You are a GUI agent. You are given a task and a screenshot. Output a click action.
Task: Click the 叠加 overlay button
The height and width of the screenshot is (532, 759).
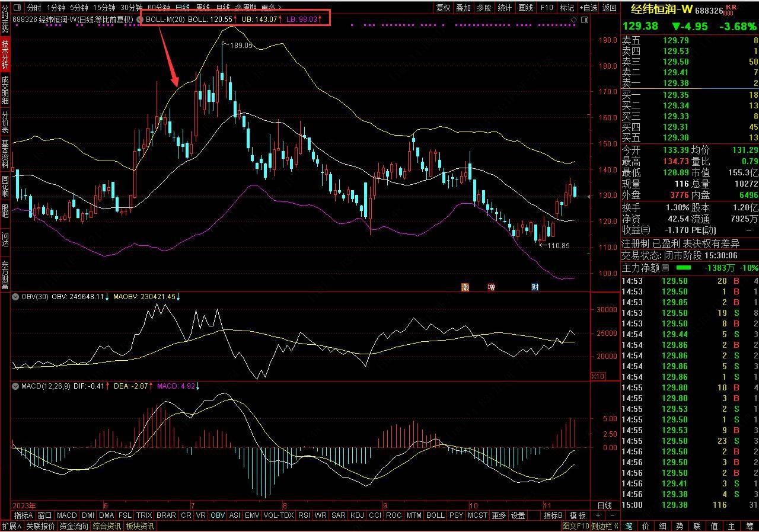tap(464, 8)
